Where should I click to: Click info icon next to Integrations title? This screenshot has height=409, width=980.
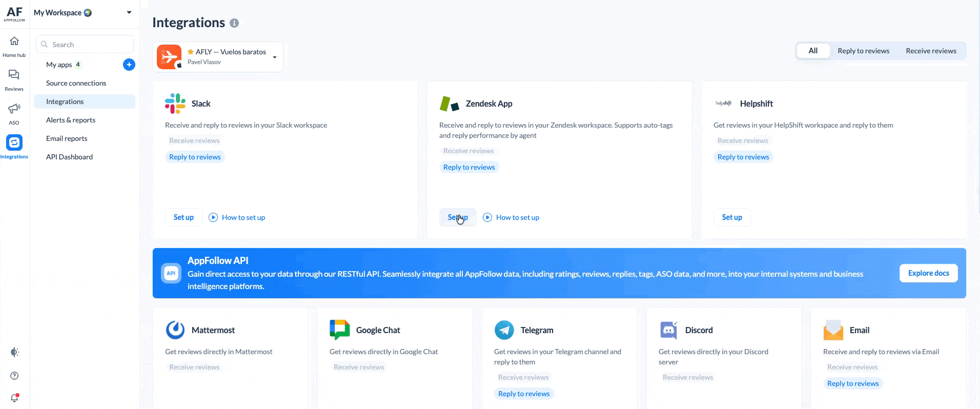point(234,23)
